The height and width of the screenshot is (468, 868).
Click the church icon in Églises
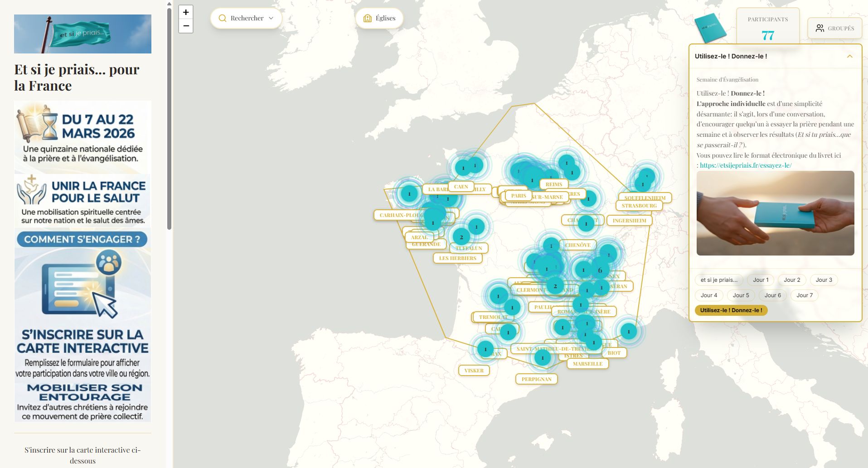tap(368, 19)
